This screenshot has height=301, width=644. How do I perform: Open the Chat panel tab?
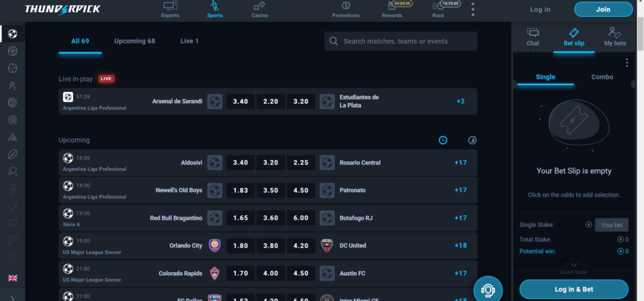(x=533, y=37)
